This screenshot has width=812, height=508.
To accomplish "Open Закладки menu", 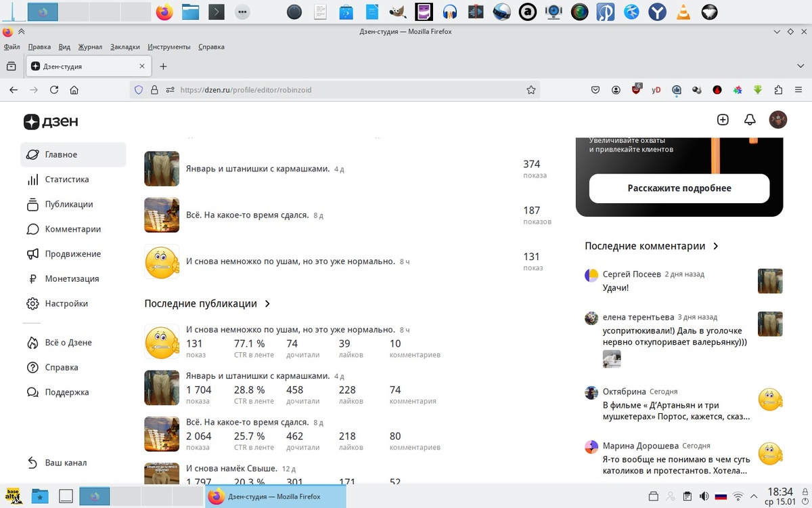I will point(125,47).
